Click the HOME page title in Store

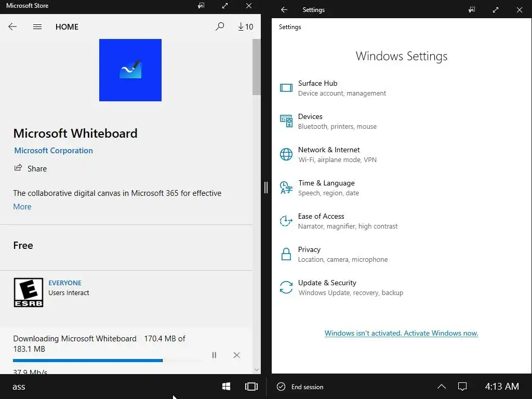click(x=67, y=27)
